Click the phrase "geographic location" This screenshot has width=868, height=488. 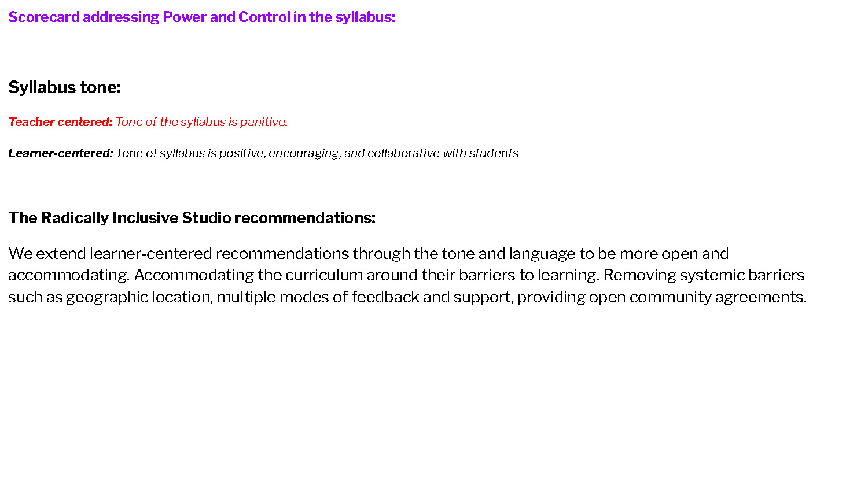139,297
